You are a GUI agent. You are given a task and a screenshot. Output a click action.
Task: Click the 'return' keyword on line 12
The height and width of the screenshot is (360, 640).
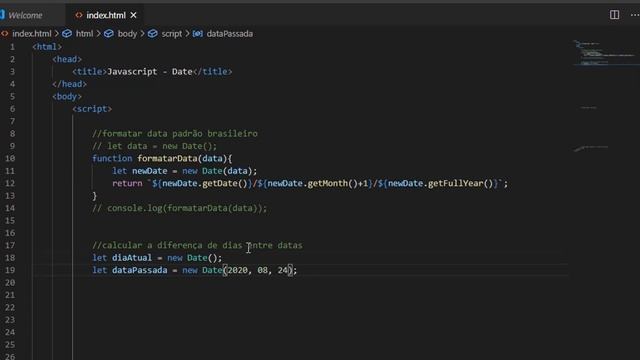pyautogui.click(x=127, y=183)
